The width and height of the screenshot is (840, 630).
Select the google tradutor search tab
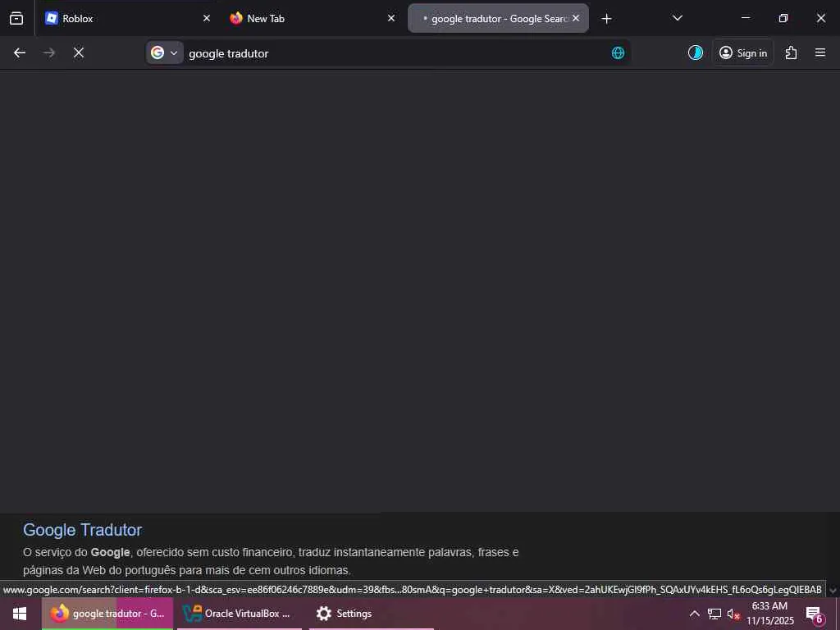tap(498, 18)
